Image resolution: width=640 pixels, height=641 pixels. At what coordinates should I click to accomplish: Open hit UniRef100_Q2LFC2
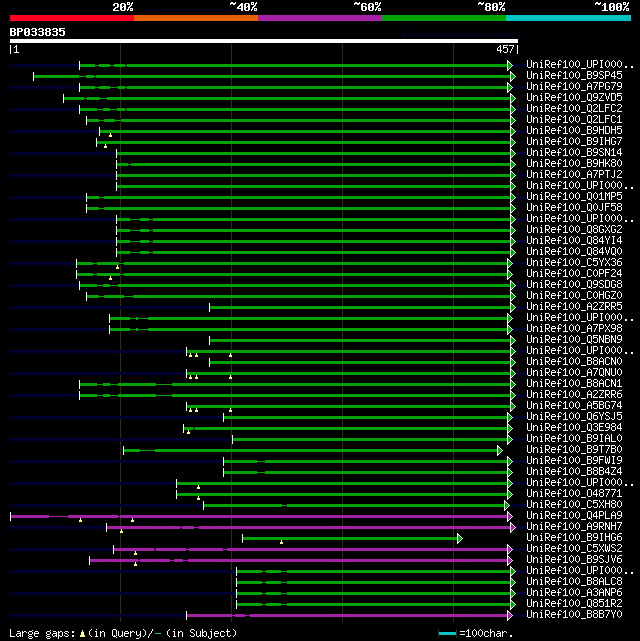(x=574, y=109)
